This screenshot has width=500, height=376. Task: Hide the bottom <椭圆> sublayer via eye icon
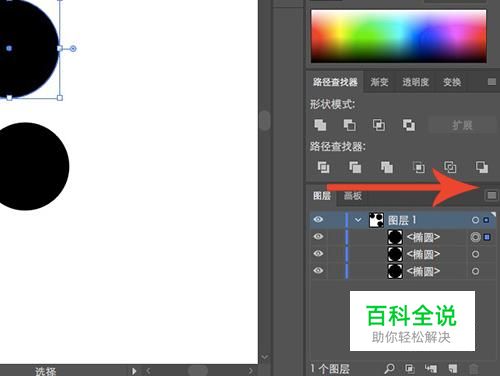318,270
